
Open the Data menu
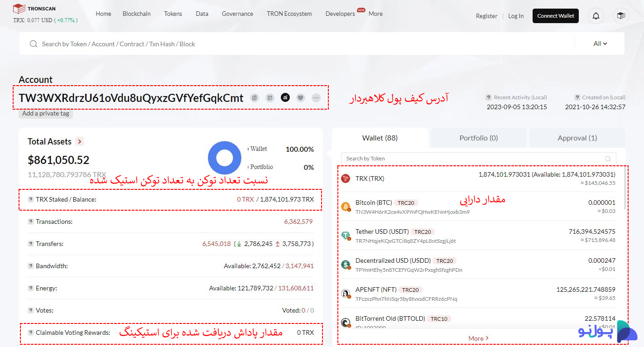pyautogui.click(x=202, y=14)
